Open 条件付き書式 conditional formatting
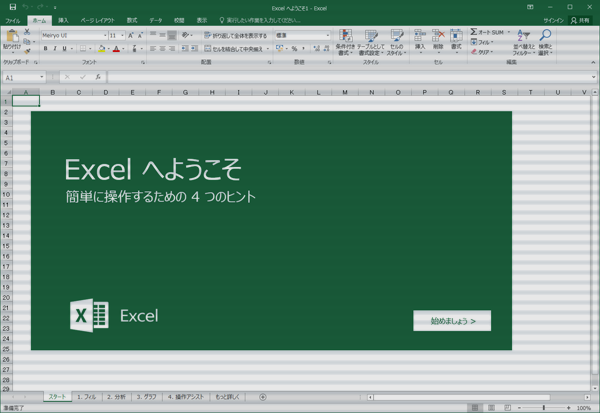 345,42
